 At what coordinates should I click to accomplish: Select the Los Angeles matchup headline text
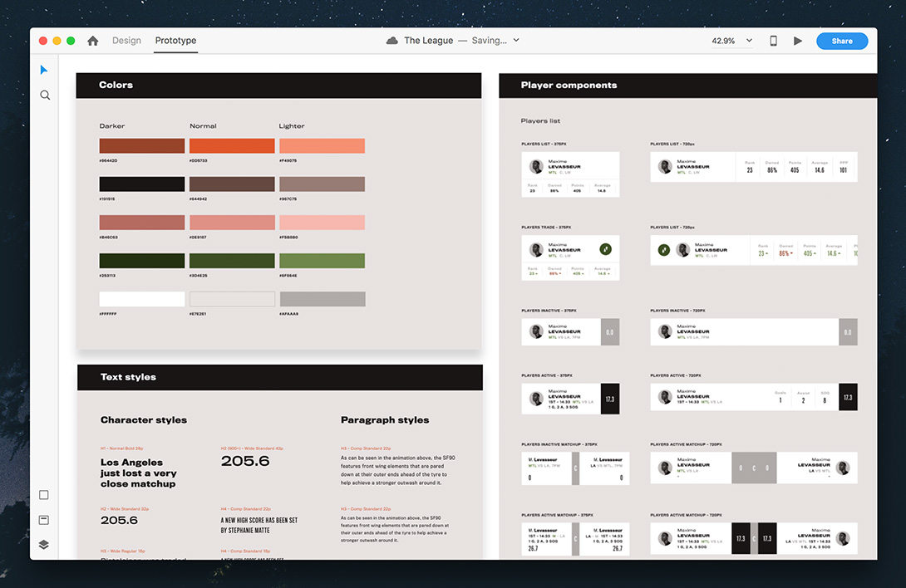[139, 473]
